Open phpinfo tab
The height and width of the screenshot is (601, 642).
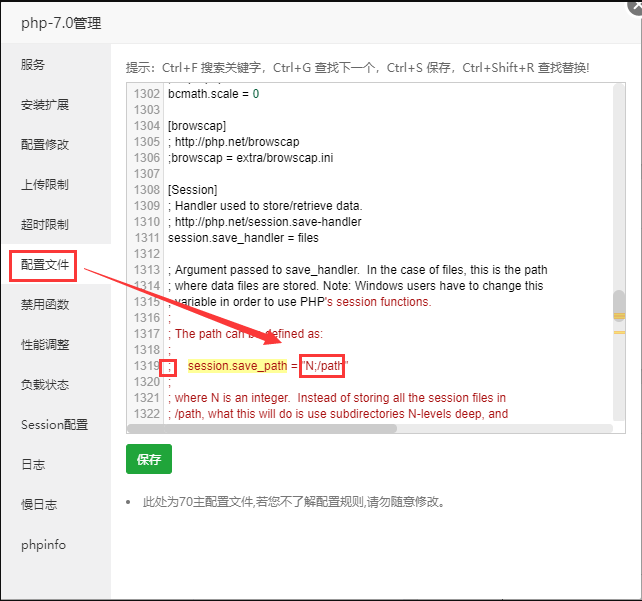click(x=43, y=545)
